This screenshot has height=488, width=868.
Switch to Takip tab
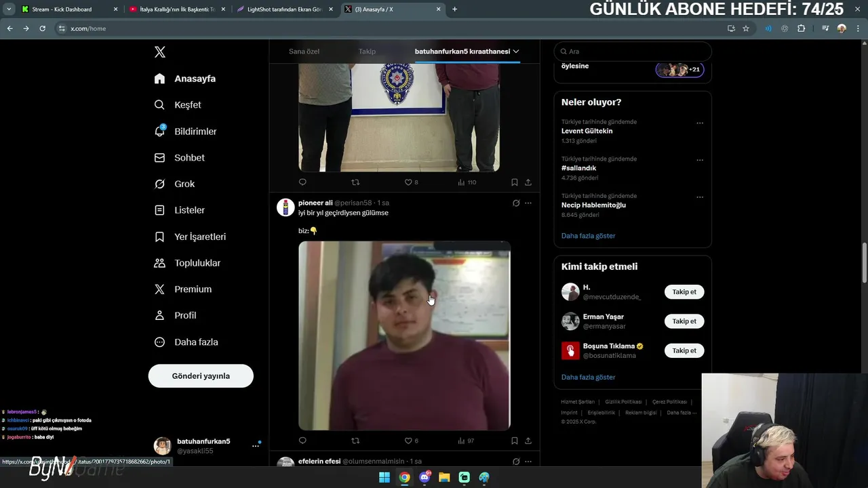pos(367,52)
